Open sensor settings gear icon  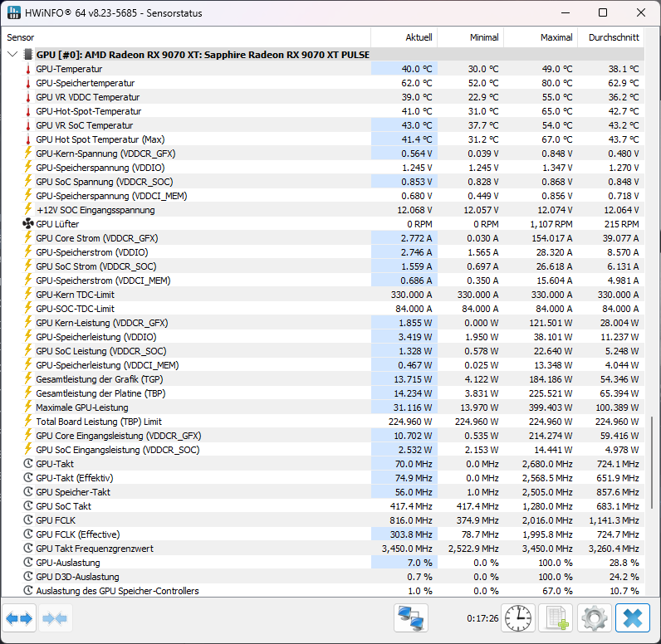tap(594, 618)
